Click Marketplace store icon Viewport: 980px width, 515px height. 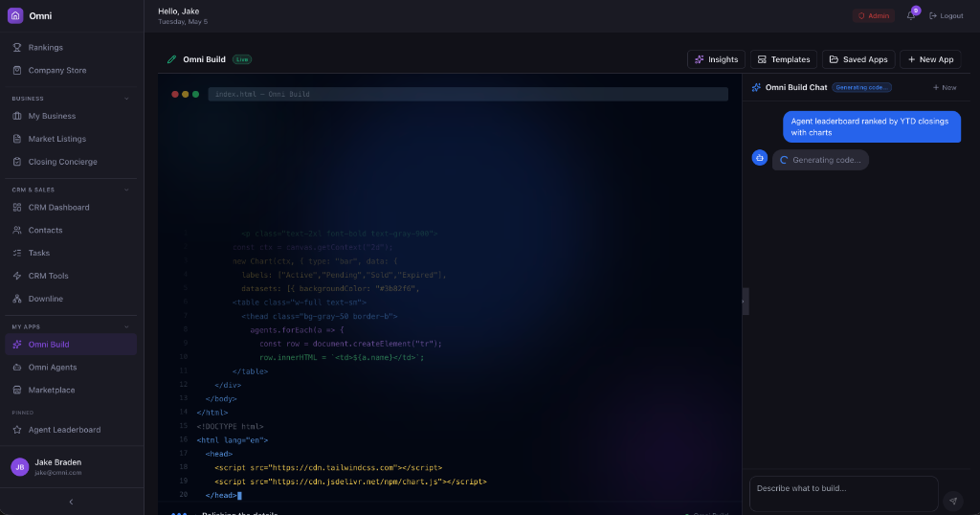click(17, 390)
